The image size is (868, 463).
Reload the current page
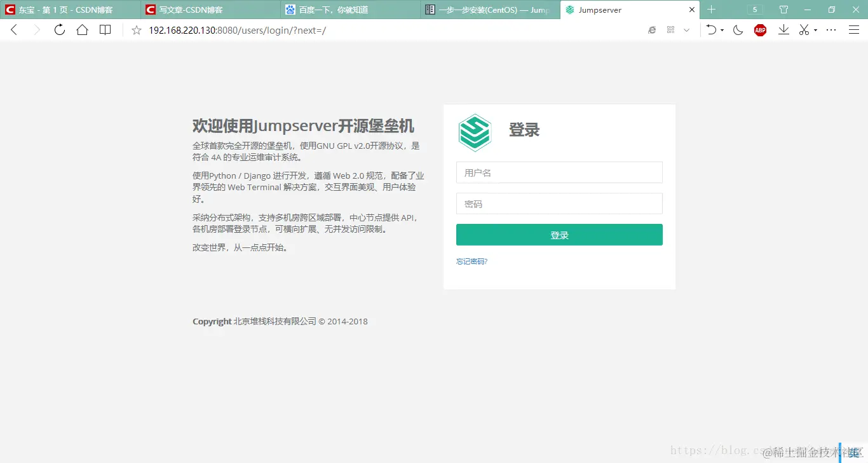pyautogui.click(x=60, y=30)
